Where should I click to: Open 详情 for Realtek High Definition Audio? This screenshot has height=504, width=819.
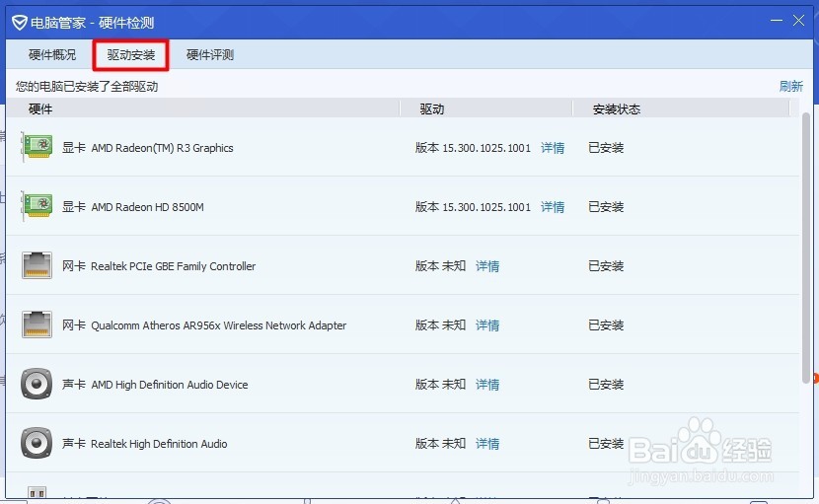[487, 444]
